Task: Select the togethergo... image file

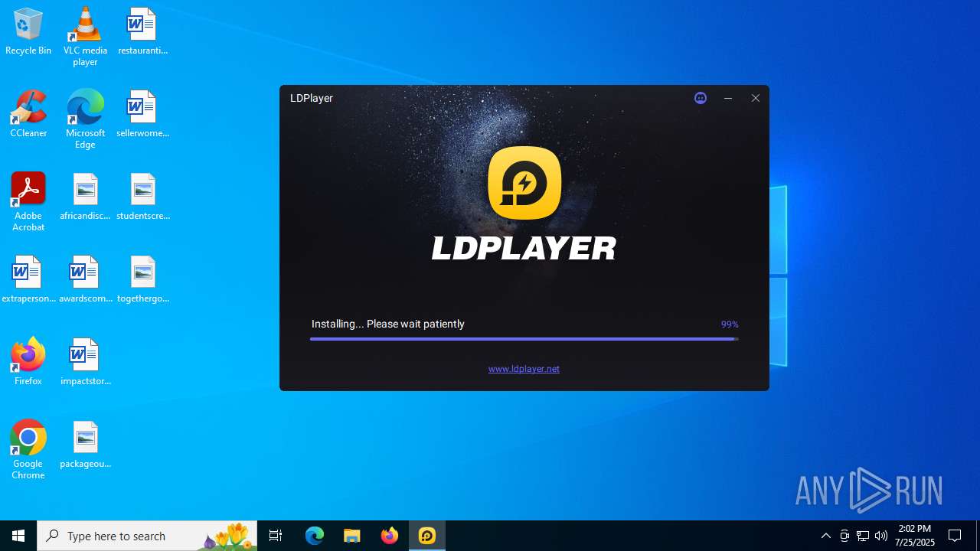Action: coord(142,280)
